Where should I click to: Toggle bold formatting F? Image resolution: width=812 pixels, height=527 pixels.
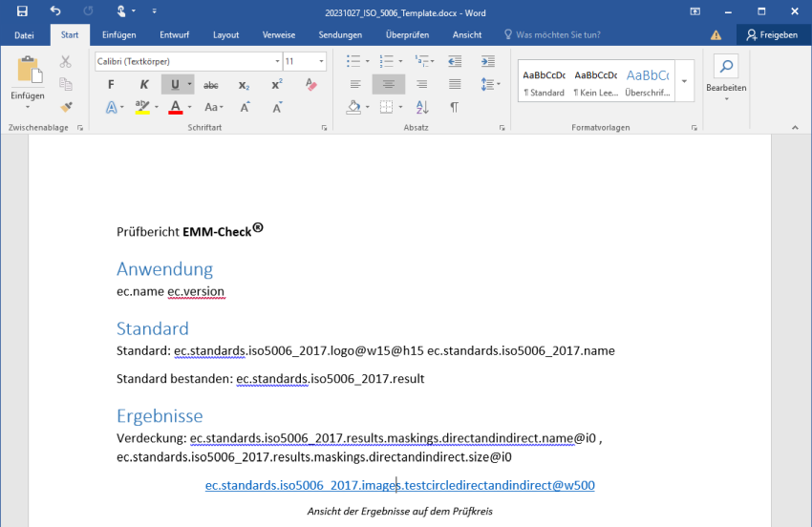pos(111,84)
